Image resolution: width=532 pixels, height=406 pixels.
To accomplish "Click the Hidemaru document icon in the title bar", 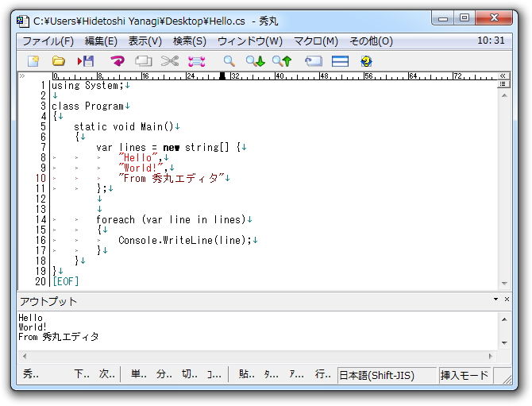I will [x=23, y=21].
